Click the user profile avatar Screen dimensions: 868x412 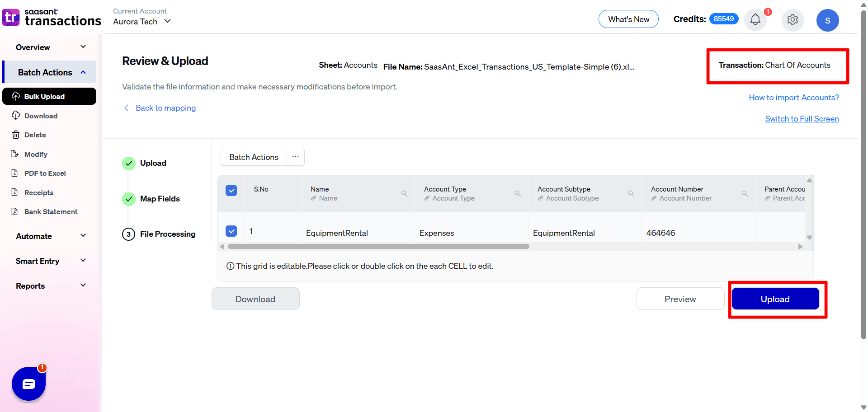click(827, 20)
